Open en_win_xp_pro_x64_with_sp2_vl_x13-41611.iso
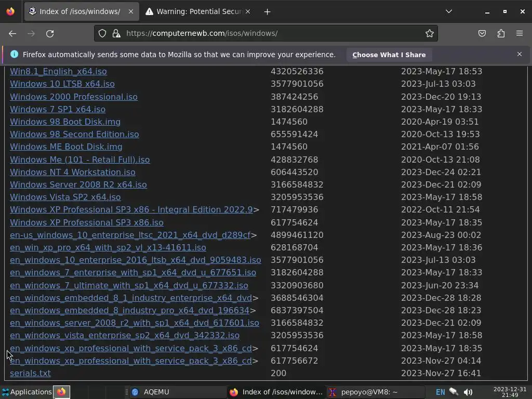Screen dimensions: 532x399 click(108, 248)
